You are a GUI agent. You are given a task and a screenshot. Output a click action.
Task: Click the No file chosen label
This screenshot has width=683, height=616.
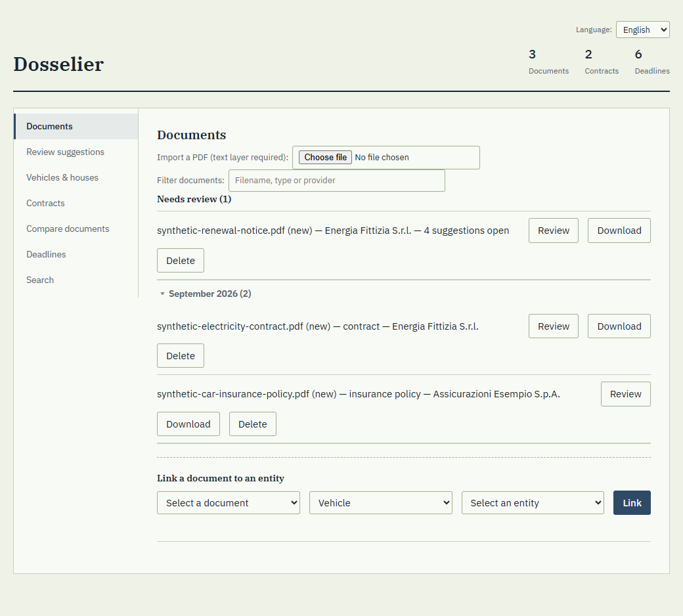382,157
